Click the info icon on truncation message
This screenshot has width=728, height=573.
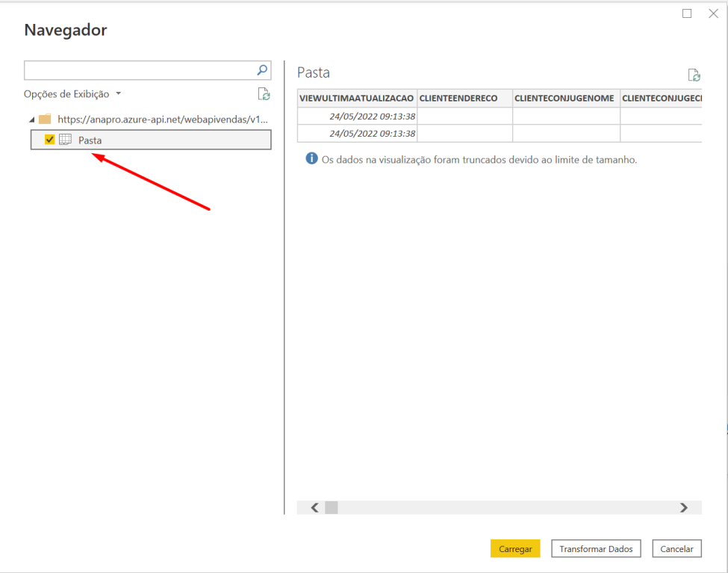click(x=312, y=159)
